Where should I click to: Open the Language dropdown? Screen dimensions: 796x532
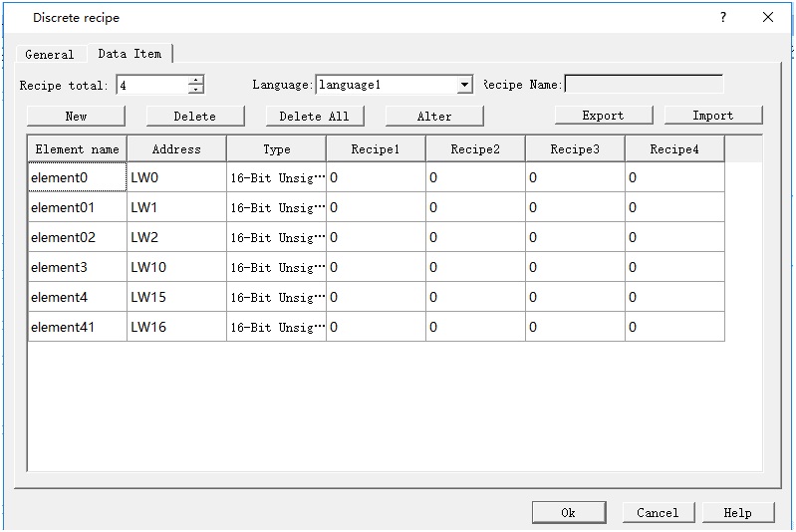(x=464, y=85)
